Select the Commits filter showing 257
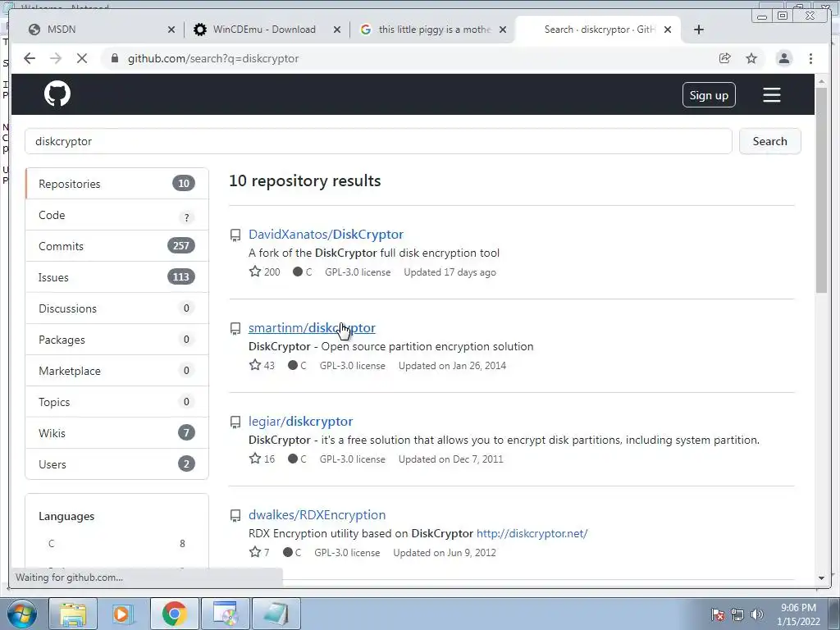 [116, 246]
